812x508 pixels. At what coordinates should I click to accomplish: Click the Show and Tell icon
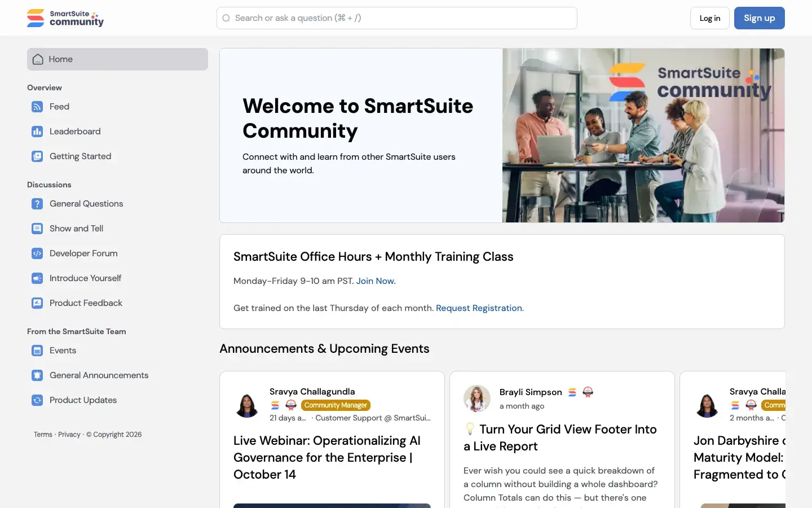pos(37,229)
